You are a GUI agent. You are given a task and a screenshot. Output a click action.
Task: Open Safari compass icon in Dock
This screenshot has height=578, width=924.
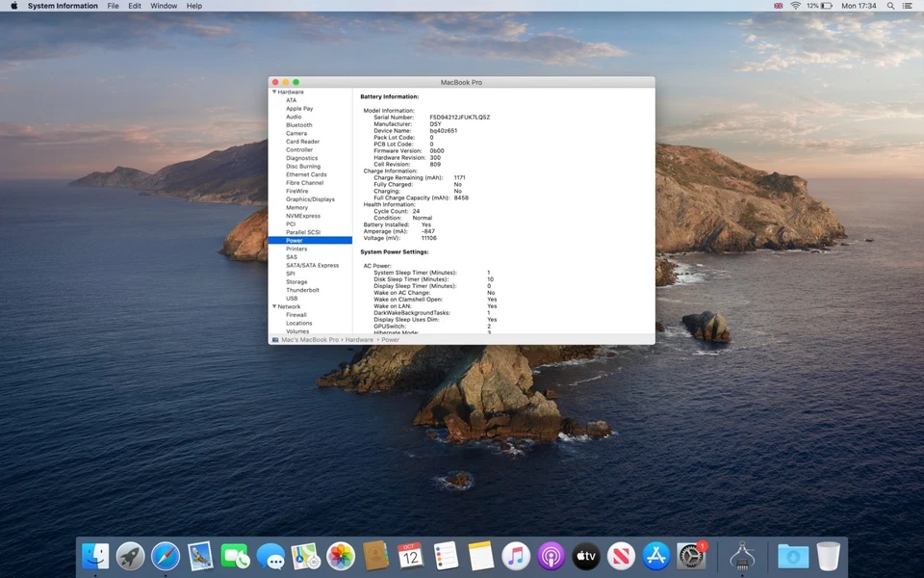click(x=166, y=556)
